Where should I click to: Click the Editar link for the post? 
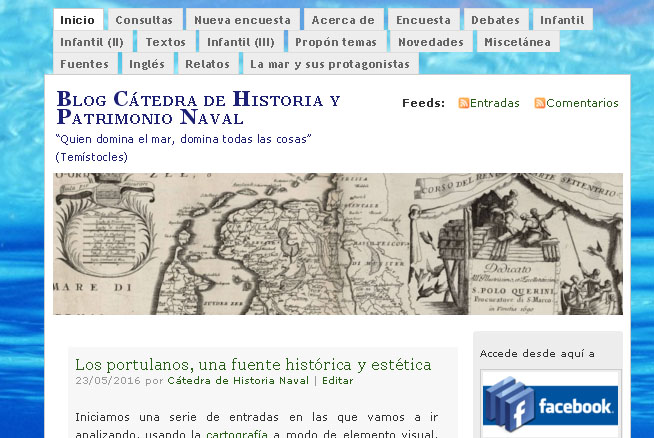337,381
